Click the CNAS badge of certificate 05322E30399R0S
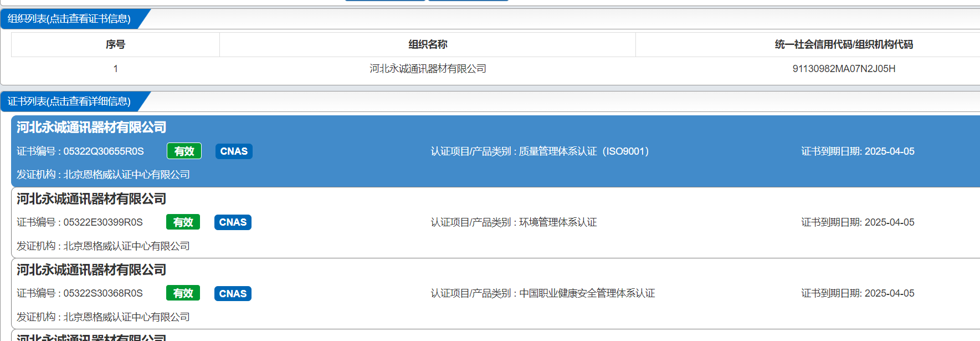Screen dimensions: 980x341 [x=233, y=222]
